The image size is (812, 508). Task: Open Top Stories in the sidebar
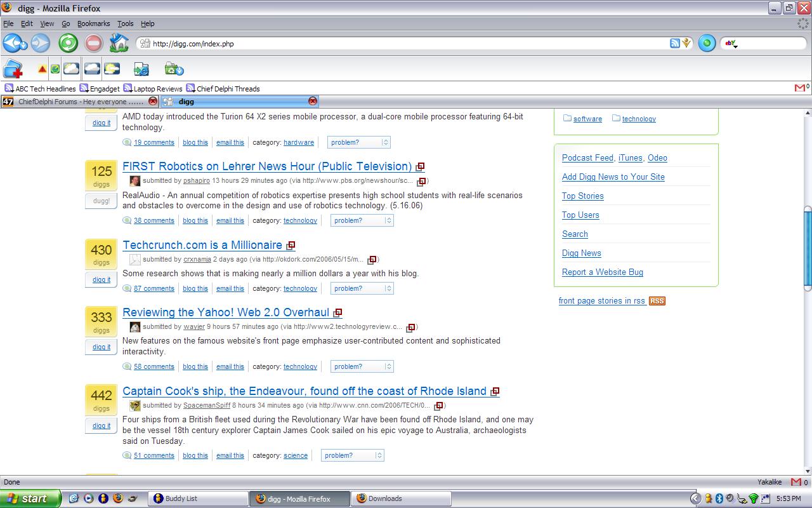[582, 196]
